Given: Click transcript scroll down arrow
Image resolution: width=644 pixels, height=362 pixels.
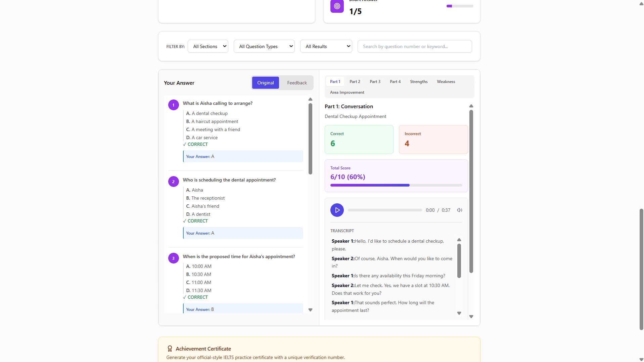Looking at the screenshot, I should pyautogui.click(x=459, y=313).
